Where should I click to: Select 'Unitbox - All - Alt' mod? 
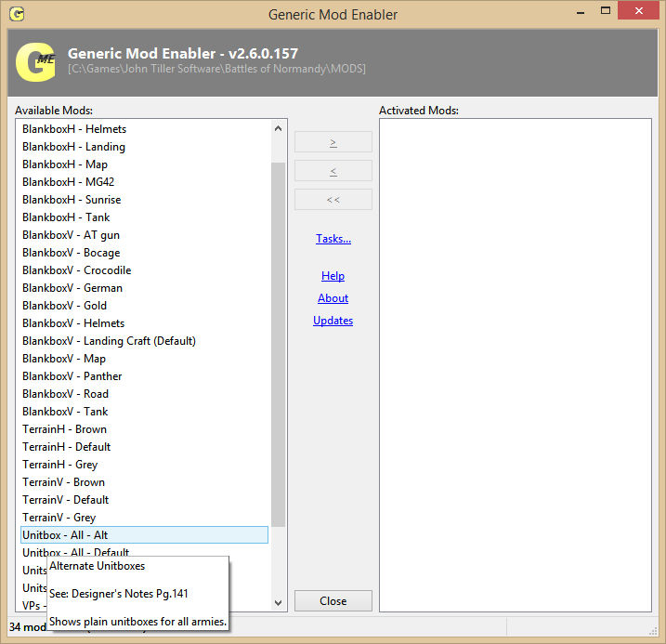144,535
